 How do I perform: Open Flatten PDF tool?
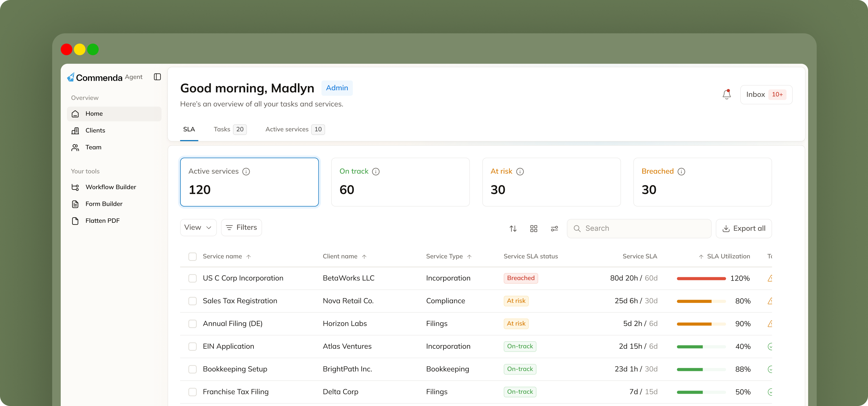coord(114,221)
